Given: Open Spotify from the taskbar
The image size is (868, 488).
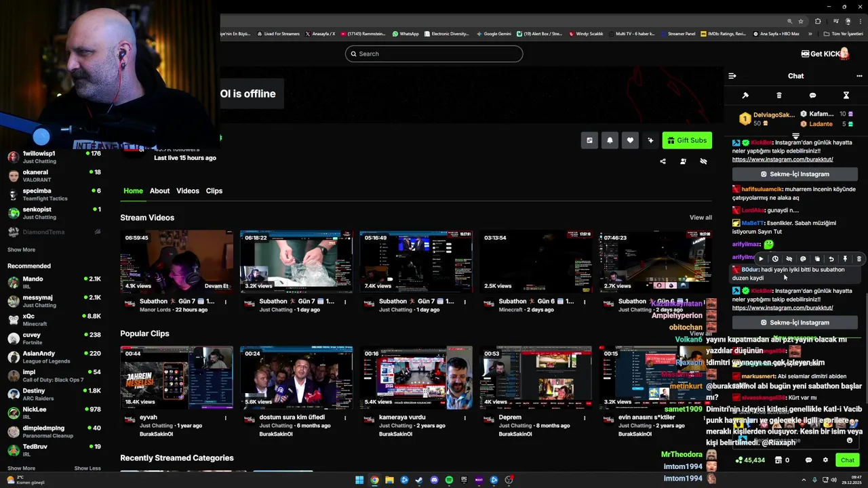Looking at the screenshot, I should tap(449, 481).
